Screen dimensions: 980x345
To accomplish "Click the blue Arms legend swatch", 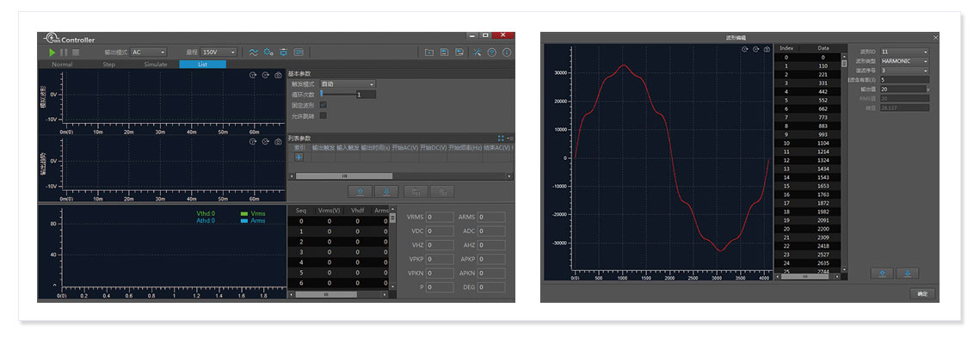I will tap(243, 220).
